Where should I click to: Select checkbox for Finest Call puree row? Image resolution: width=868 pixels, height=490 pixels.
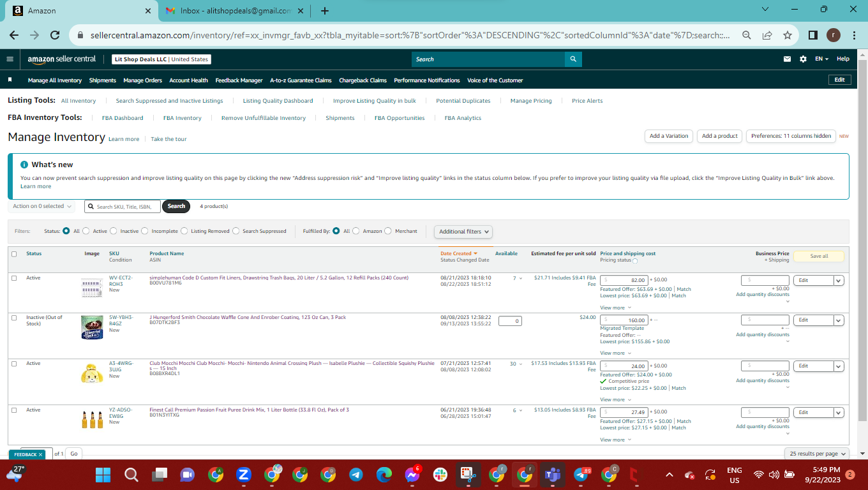click(14, 410)
